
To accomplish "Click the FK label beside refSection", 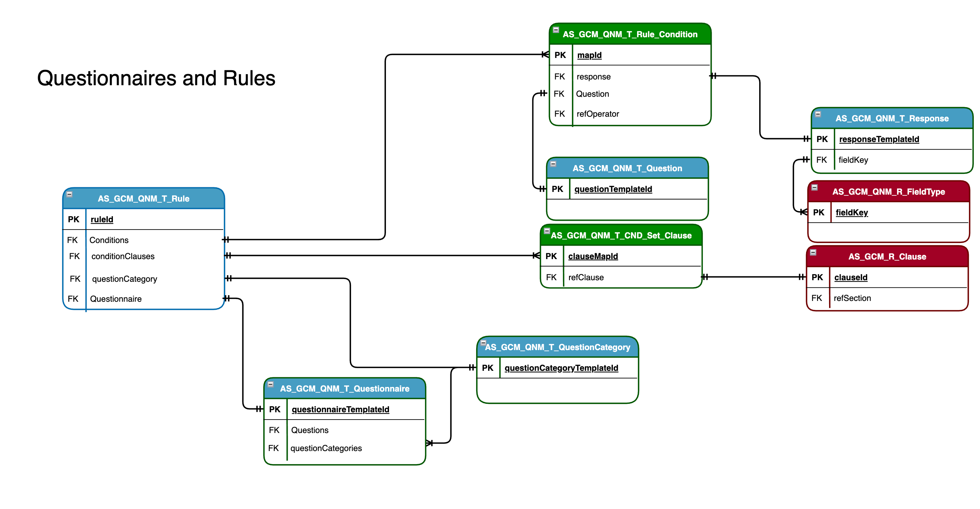I will (x=817, y=298).
